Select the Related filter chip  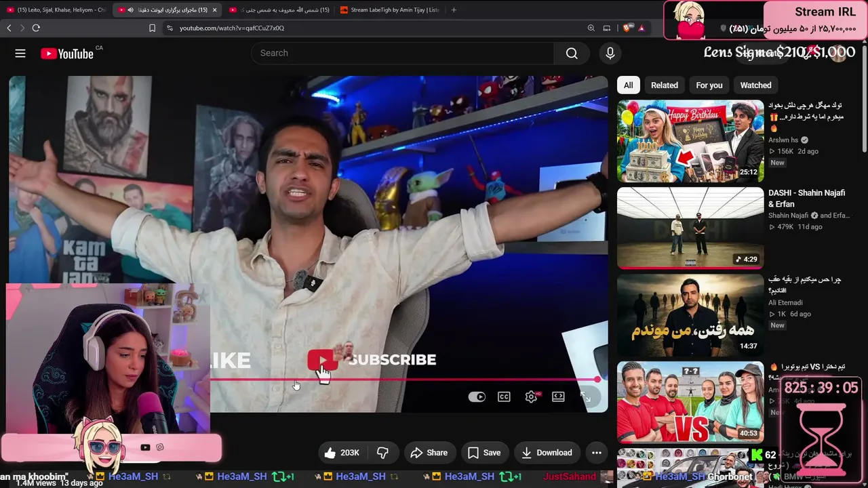click(x=665, y=85)
